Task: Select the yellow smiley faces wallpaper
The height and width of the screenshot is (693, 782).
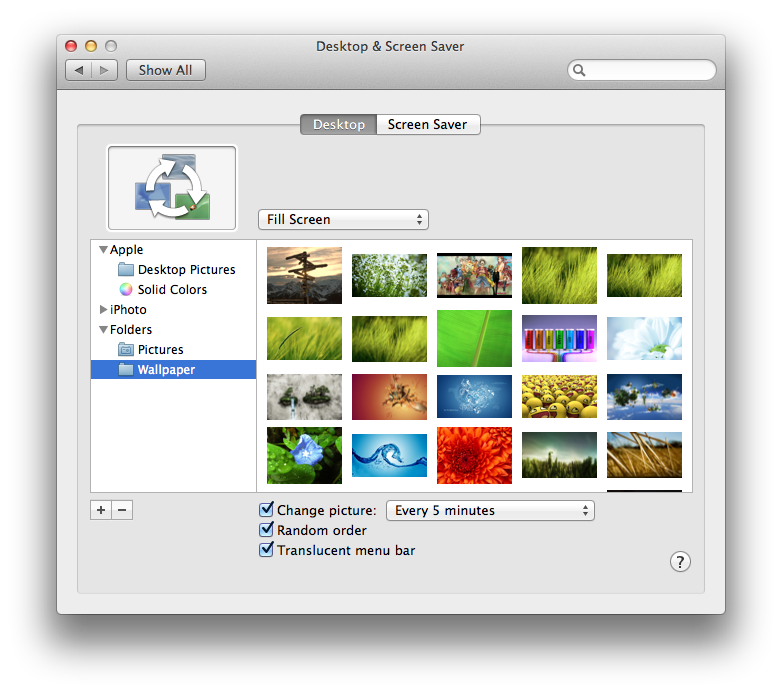Action: 559,397
